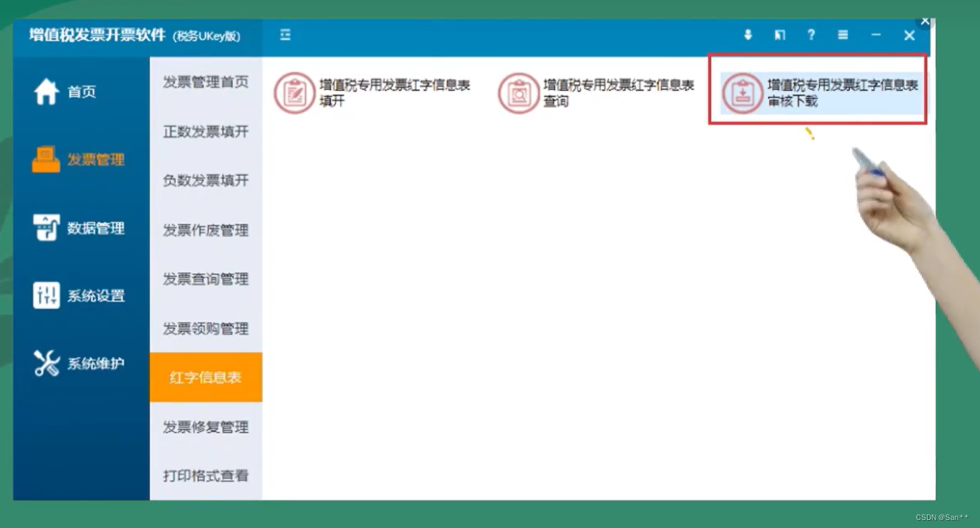Viewport: 980px width, 528px height.
Task: Open 增值税专用发票红字信息表查询 text link
Action: click(x=619, y=93)
